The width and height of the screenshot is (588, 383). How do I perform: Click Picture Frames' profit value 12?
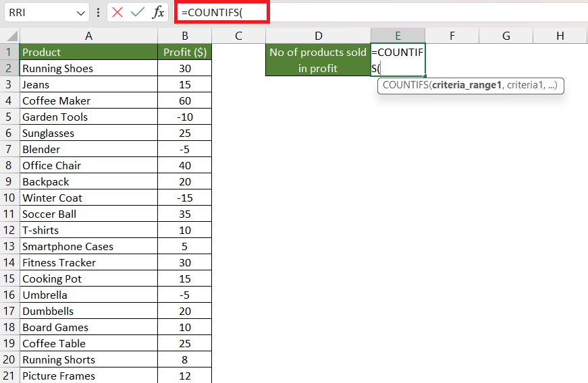pyautogui.click(x=185, y=376)
